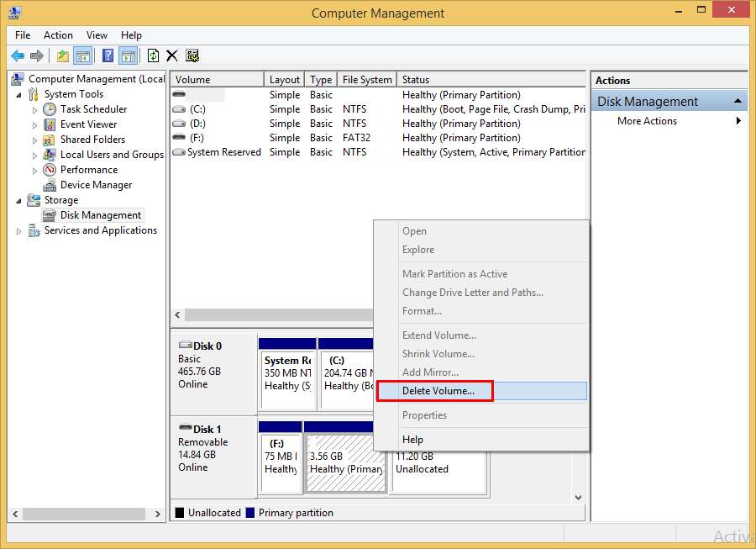
Task: Open the More Actions submenu arrow
Action: pos(738,120)
